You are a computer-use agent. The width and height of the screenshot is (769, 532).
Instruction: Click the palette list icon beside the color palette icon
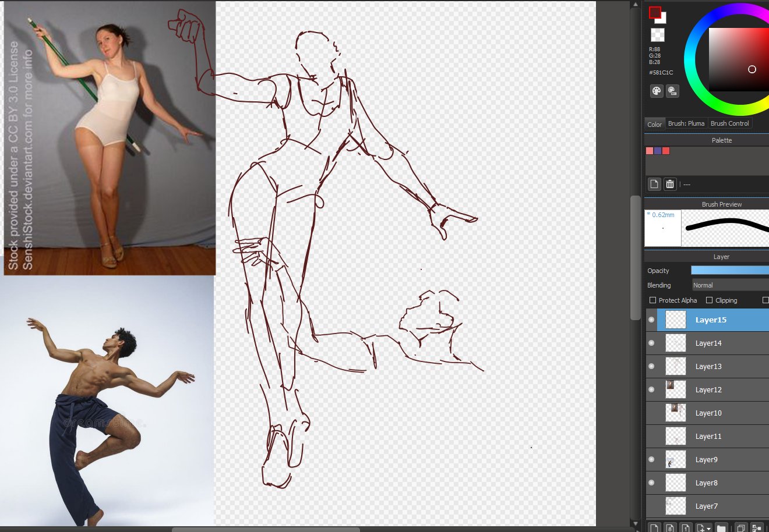coord(672,91)
